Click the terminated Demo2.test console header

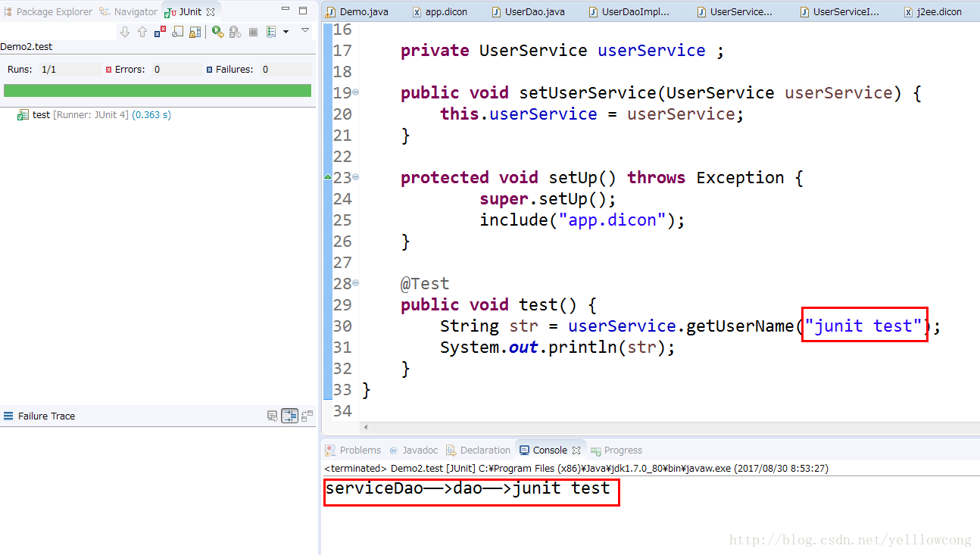click(x=576, y=469)
